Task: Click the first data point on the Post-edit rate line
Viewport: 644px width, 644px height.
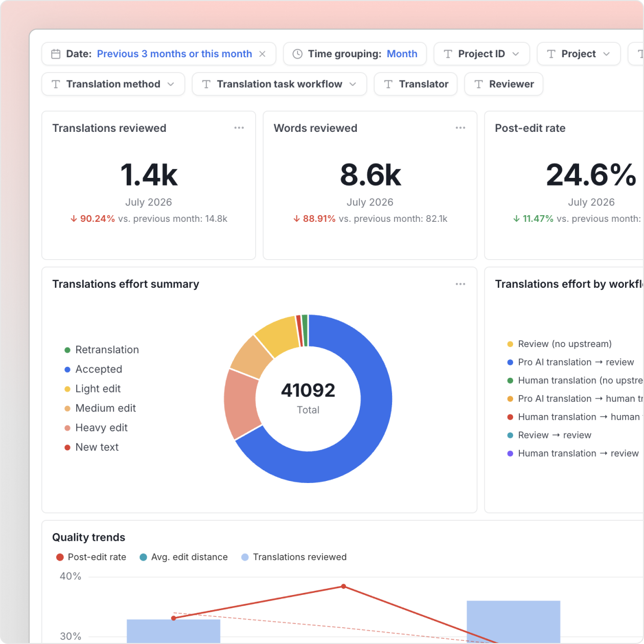Action: [x=174, y=618]
